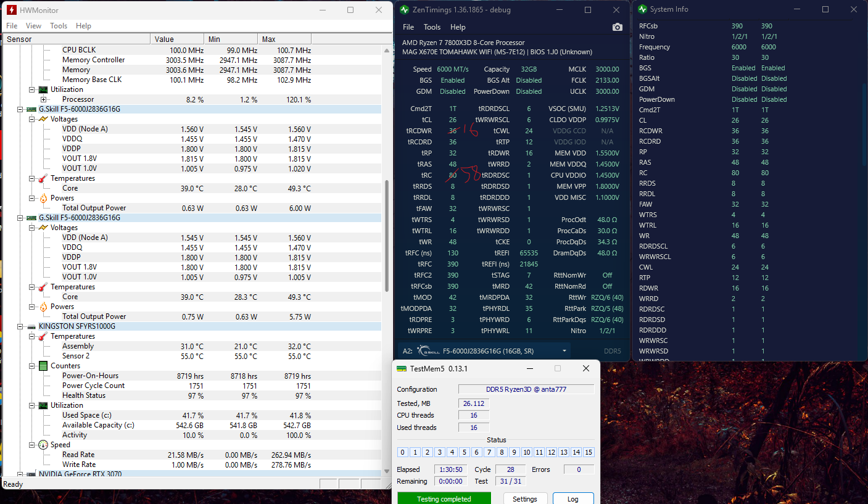
Task: Click the Nitro row in System Info
Action: coord(748,36)
